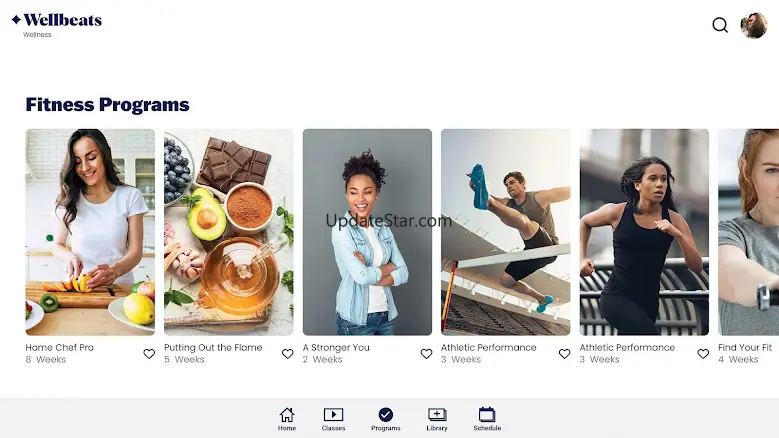Open Home Chef Pro program thumbnail
The height and width of the screenshot is (438, 779).
[x=90, y=232]
